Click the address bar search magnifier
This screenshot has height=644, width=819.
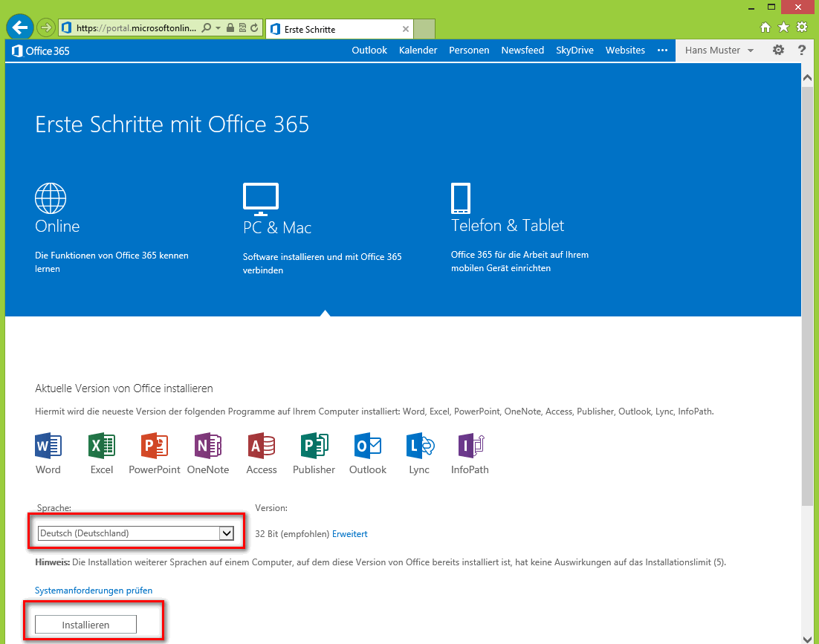coord(207,27)
